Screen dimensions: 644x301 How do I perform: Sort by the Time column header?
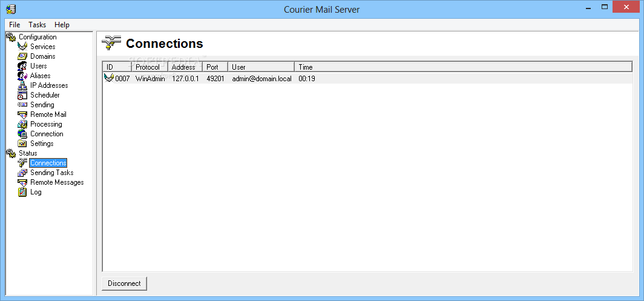(463, 67)
